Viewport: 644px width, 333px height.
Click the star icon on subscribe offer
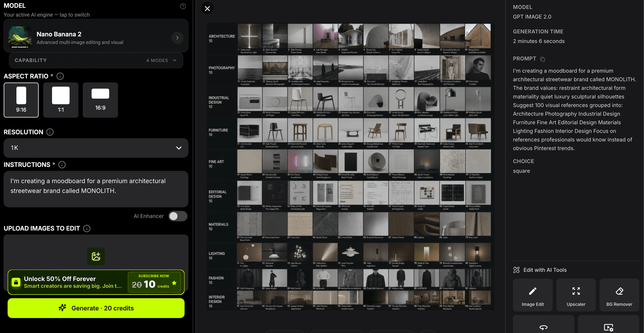(174, 283)
